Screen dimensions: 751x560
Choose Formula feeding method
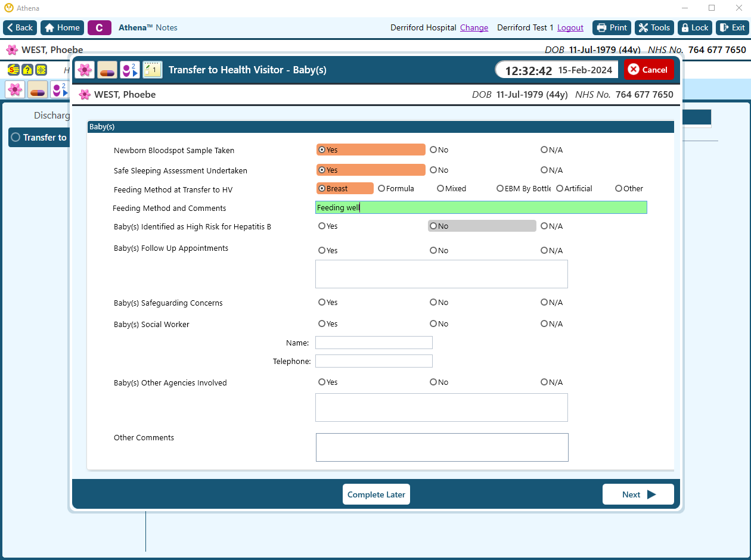(396, 188)
